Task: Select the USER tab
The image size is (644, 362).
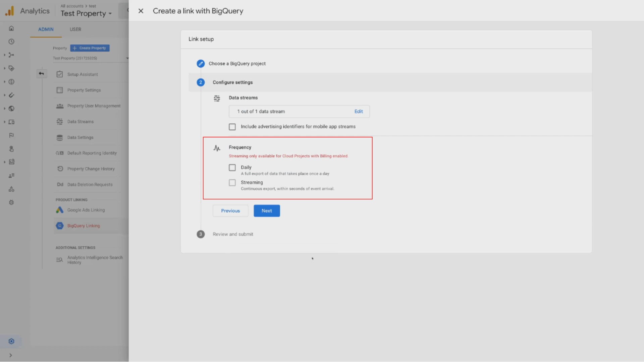Action: pyautogui.click(x=75, y=29)
